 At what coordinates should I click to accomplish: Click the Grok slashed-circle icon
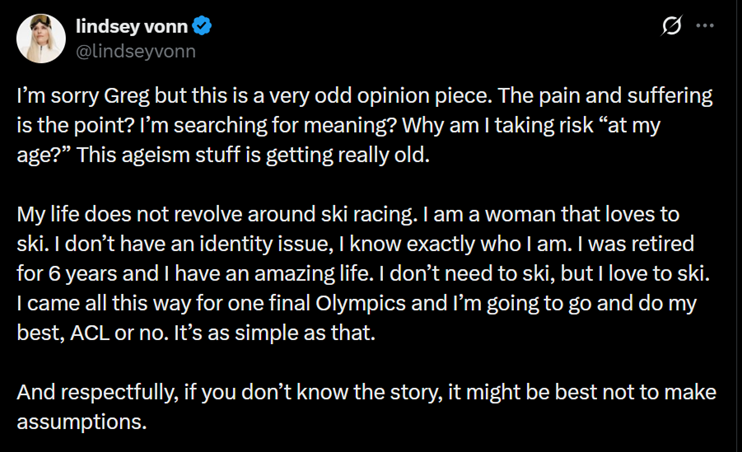click(673, 26)
